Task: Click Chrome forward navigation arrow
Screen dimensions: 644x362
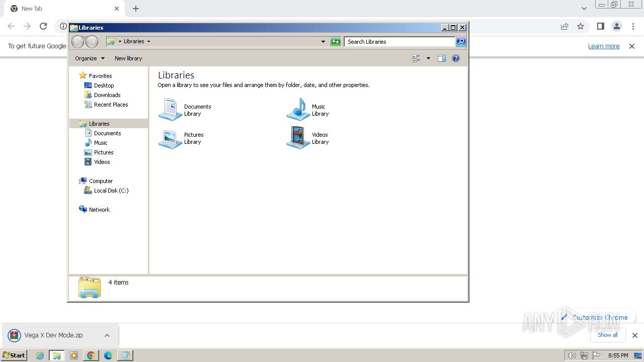Action: [x=27, y=26]
